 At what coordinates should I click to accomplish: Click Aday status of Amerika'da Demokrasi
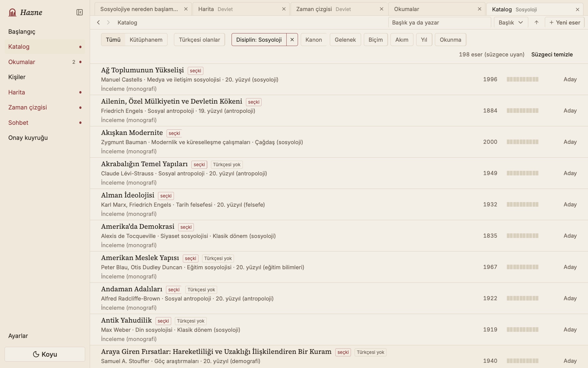[x=570, y=236]
